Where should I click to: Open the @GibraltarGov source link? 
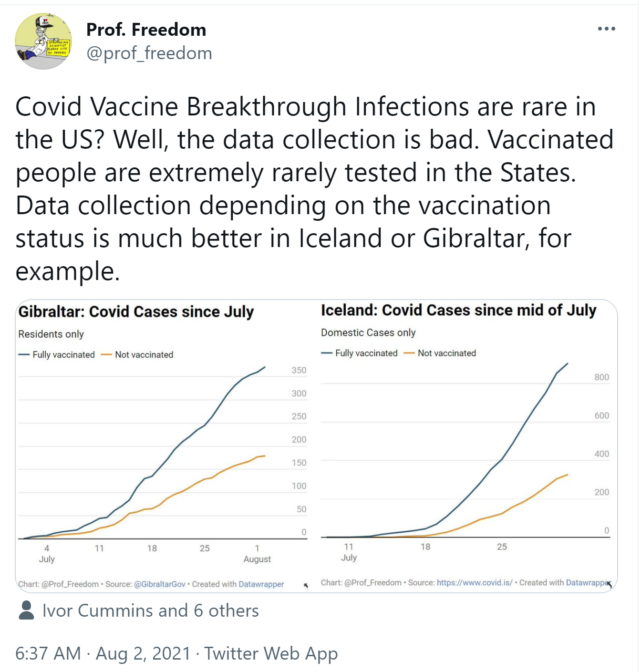159,584
